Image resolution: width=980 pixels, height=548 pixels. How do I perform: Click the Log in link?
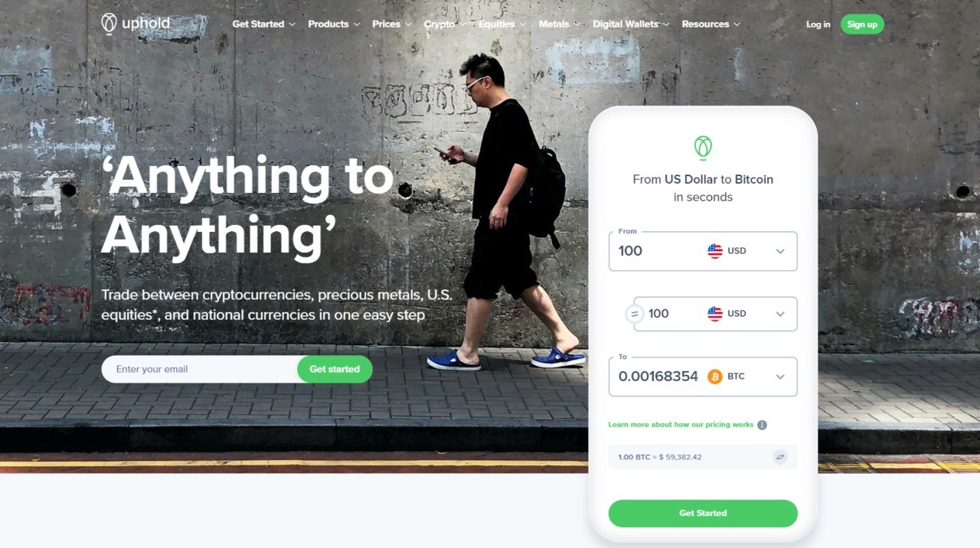[818, 24]
